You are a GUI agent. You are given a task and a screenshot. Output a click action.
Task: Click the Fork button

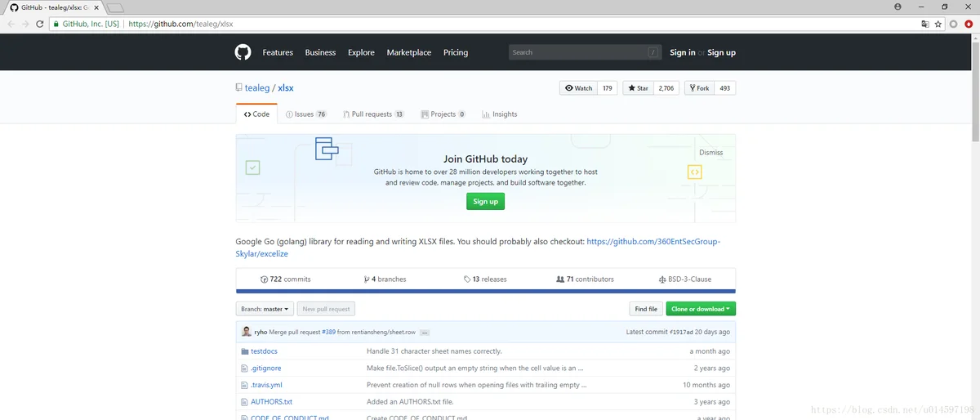click(699, 88)
